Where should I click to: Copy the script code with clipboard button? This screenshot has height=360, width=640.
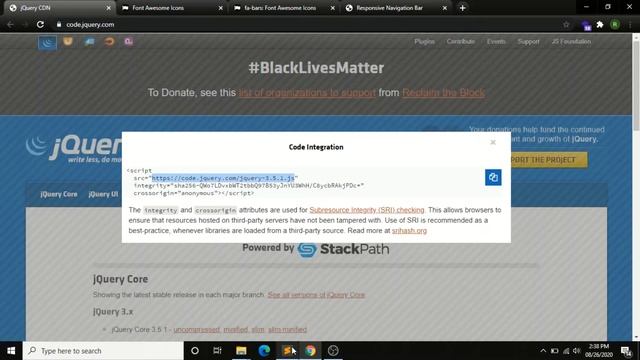[x=493, y=177]
